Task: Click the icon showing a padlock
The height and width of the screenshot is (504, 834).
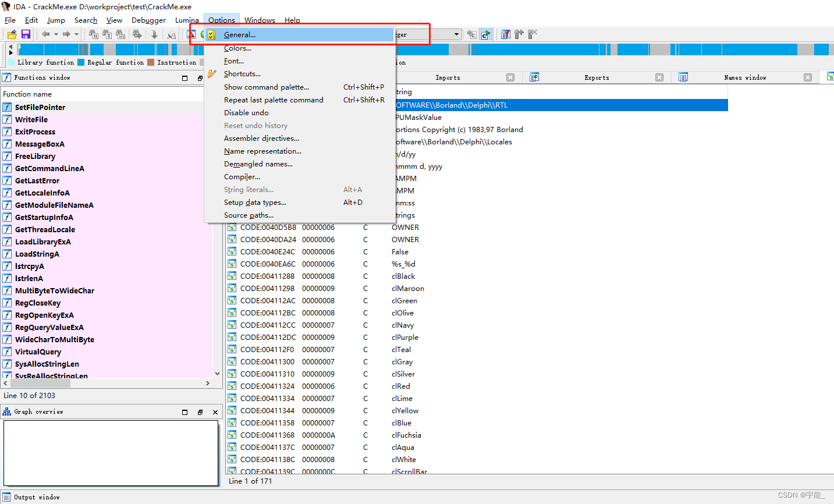Action: coord(171,35)
